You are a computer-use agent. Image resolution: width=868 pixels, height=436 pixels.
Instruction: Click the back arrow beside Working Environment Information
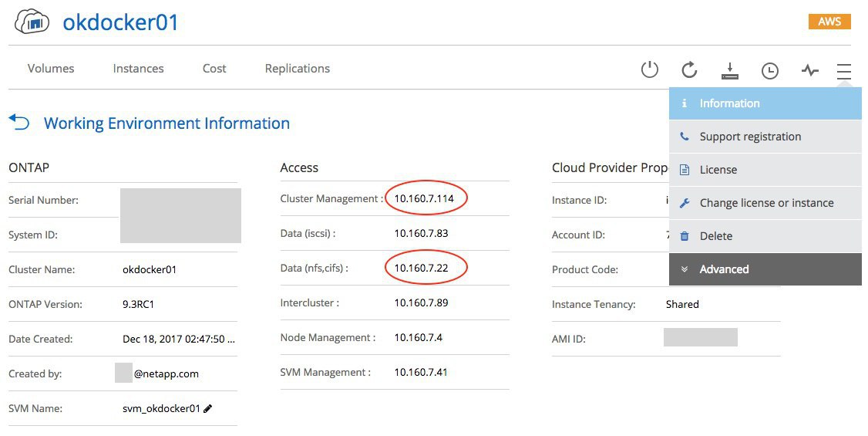[x=19, y=121]
